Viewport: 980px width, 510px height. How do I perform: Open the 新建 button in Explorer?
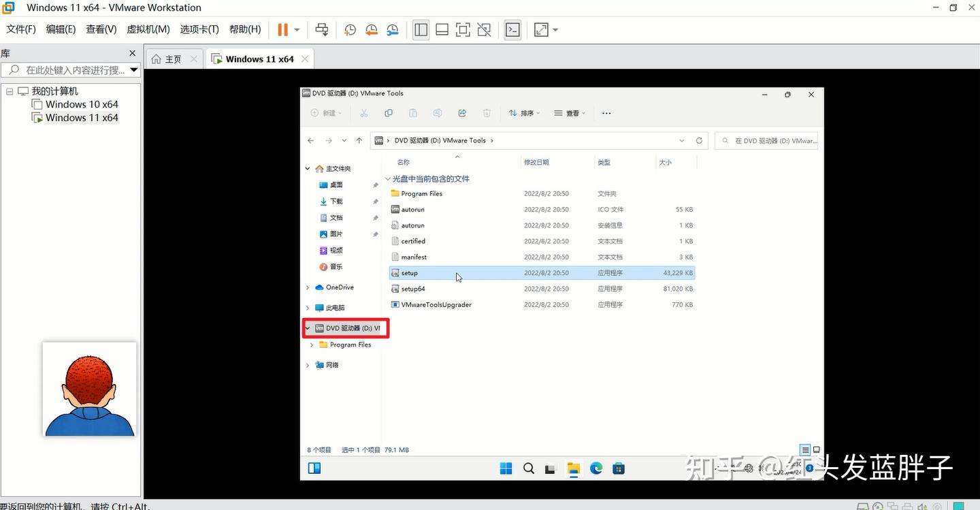325,113
